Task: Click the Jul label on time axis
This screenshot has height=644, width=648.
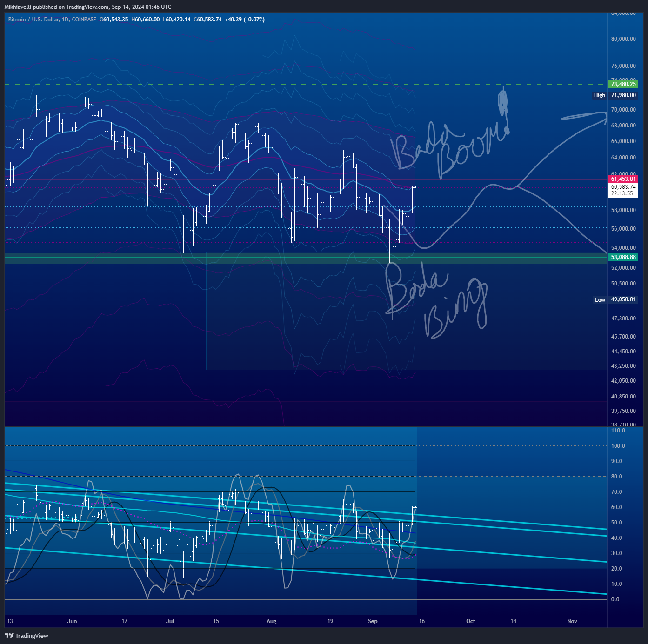Action: click(x=170, y=621)
